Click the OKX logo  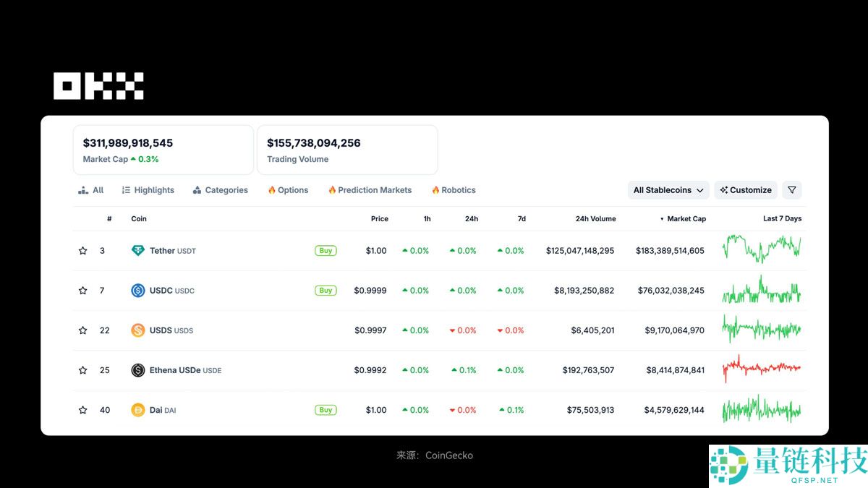pyautogui.click(x=98, y=86)
